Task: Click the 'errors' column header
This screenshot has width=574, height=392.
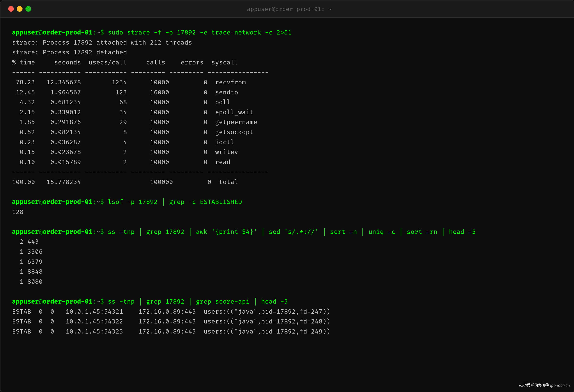Action: pos(192,62)
